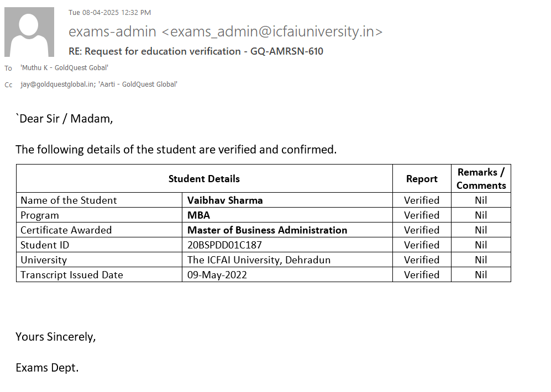This screenshot has width=551, height=392.
Task: Click the Transcript Issued Date label
Action: tap(72, 275)
